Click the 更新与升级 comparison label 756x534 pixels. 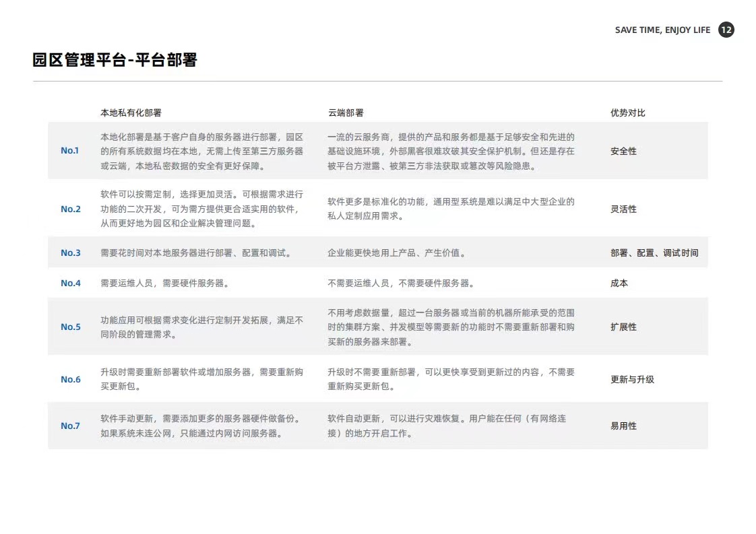[x=632, y=379]
